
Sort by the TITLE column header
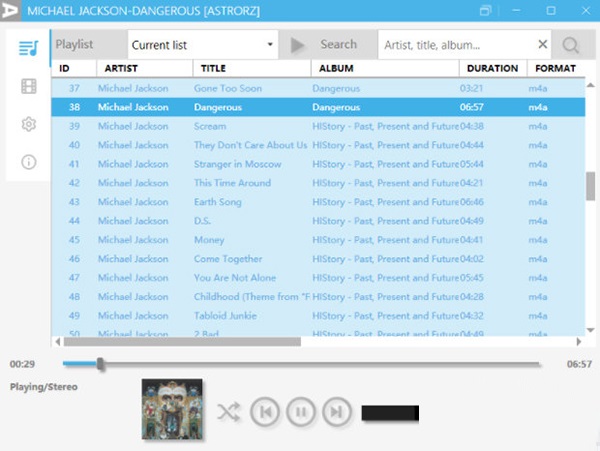pos(213,68)
